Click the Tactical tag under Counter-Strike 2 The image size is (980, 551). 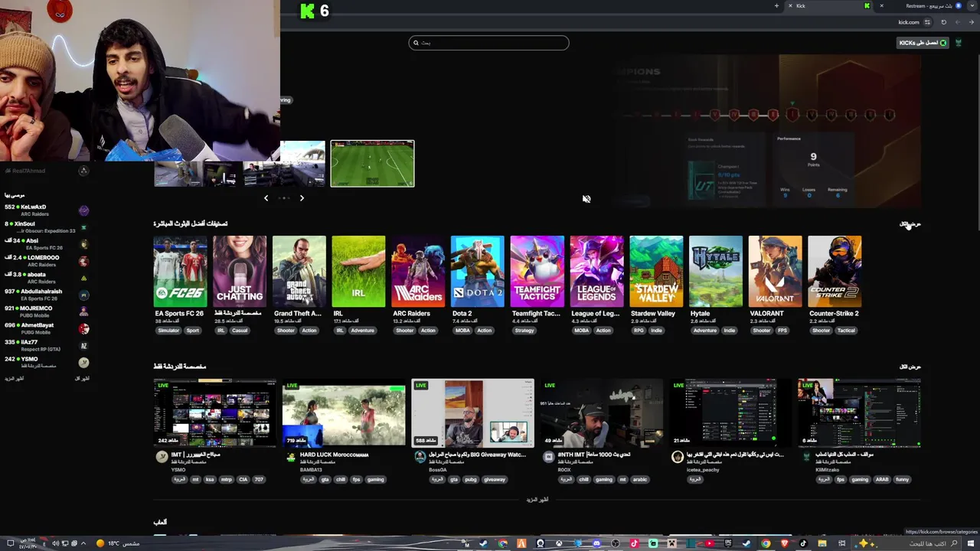(846, 331)
